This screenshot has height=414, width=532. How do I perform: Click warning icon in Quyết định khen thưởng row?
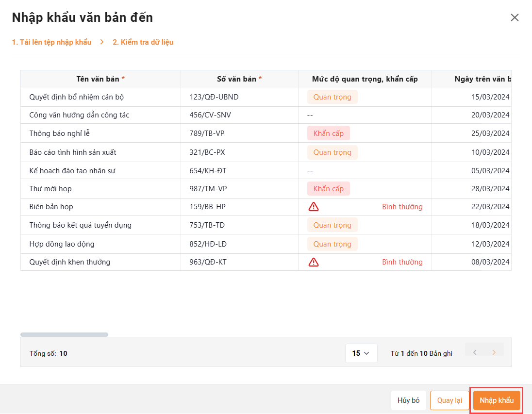(314, 262)
